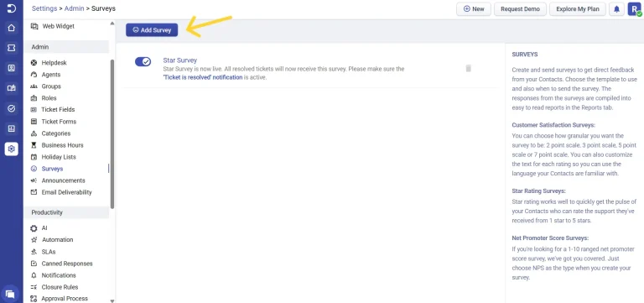Click the Holiday Lists calendar icon
The height and width of the screenshot is (303, 644).
pyautogui.click(x=34, y=157)
